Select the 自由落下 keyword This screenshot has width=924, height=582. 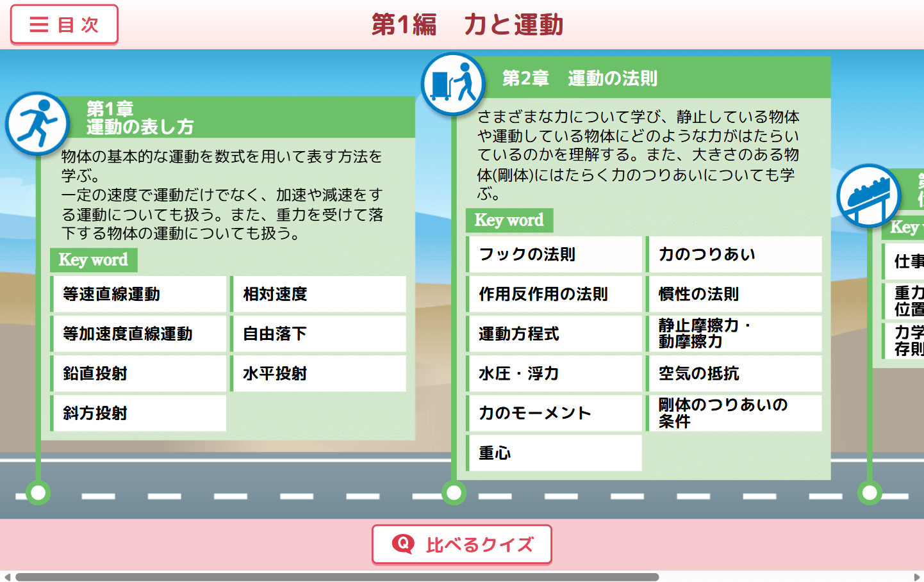click(318, 334)
